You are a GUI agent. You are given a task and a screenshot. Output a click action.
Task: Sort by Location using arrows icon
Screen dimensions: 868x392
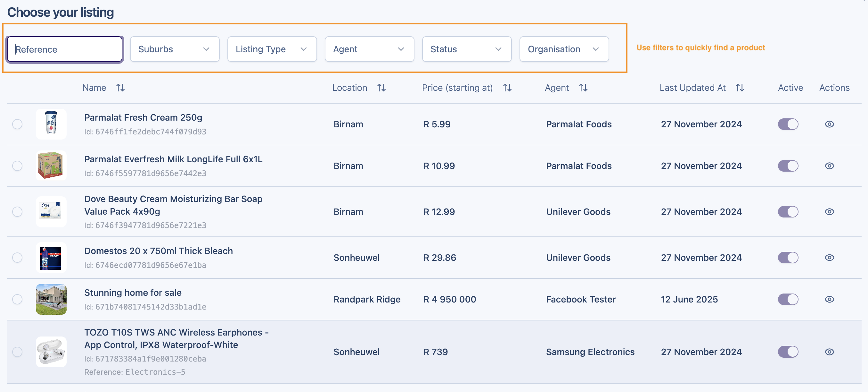pos(381,88)
